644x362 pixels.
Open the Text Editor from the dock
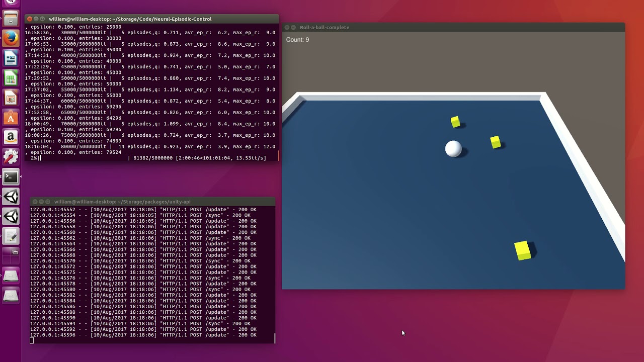[11, 236]
